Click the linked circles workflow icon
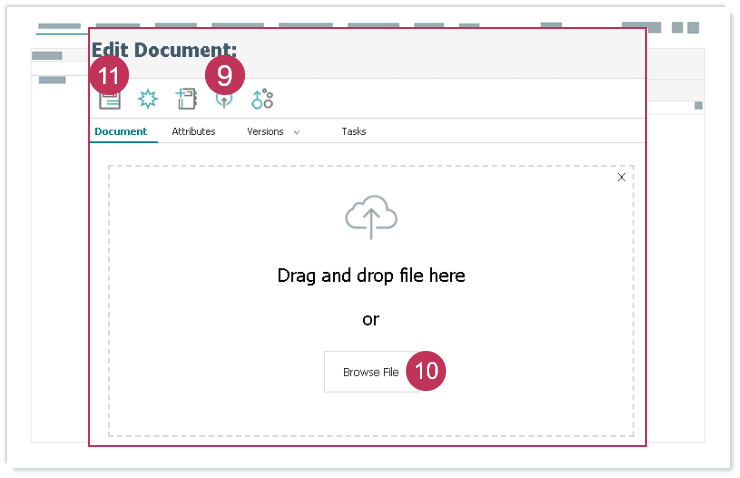740x478 pixels. coord(262,99)
